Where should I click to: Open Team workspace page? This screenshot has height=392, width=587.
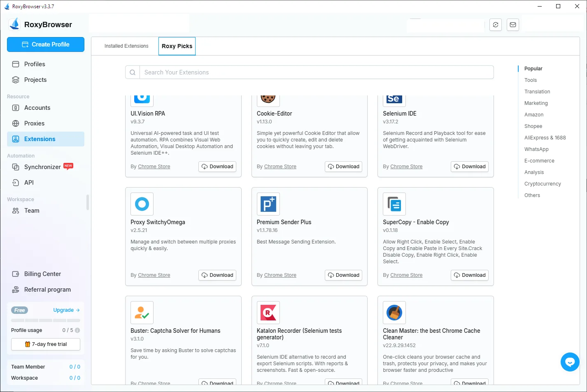tap(46, 211)
